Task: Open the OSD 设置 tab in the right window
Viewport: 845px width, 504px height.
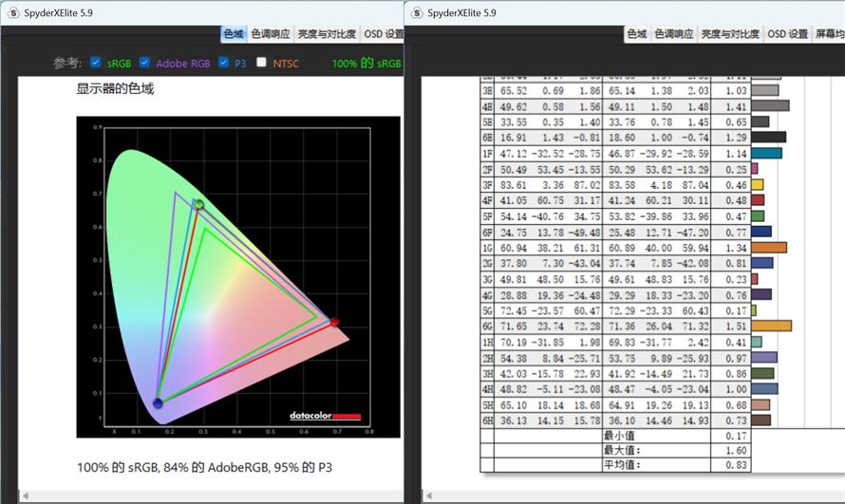Action: click(787, 34)
